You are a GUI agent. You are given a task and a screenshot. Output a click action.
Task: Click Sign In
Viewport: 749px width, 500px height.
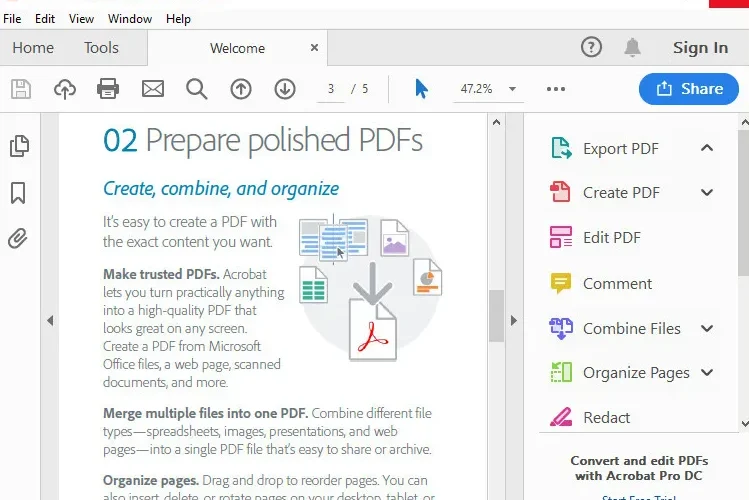point(700,48)
